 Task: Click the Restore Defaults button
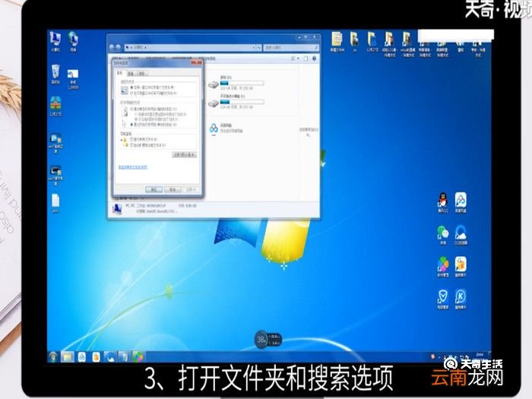(184, 155)
